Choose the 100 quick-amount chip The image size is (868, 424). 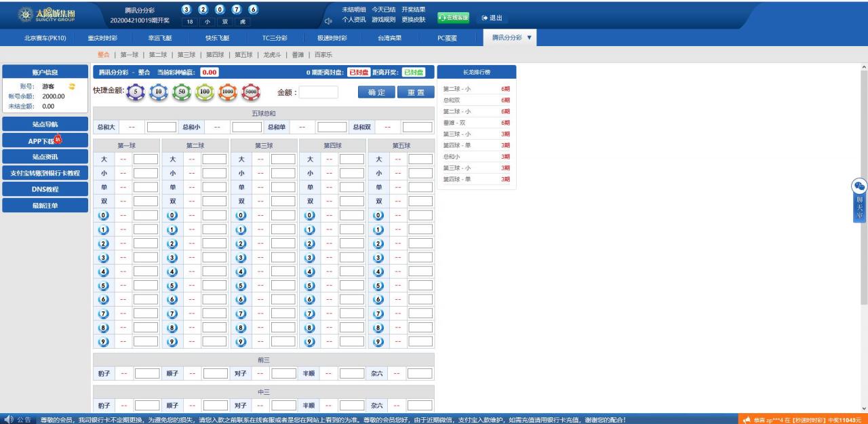[x=205, y=92]
